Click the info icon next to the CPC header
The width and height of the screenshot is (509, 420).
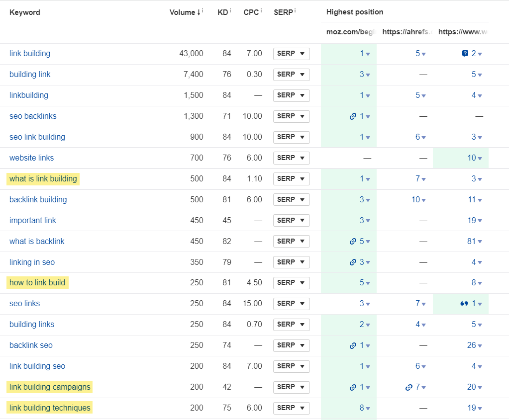pos(261,9)
